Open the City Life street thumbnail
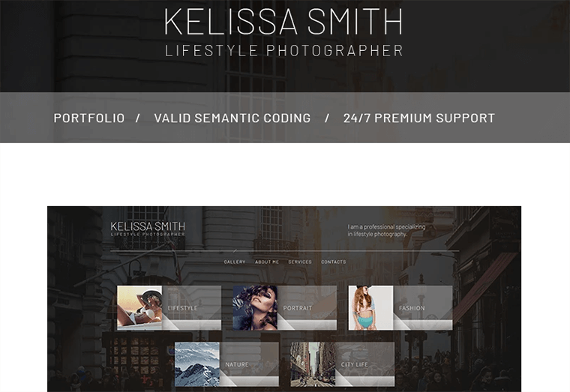 [x=313, y=364]
